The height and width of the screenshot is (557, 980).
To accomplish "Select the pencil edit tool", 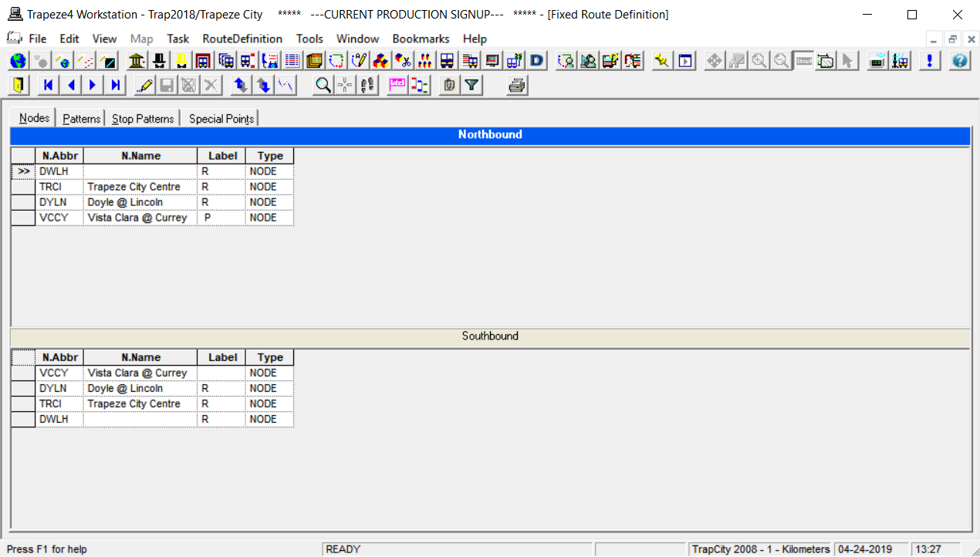I will pyautogui.click(x=144, y=85).
